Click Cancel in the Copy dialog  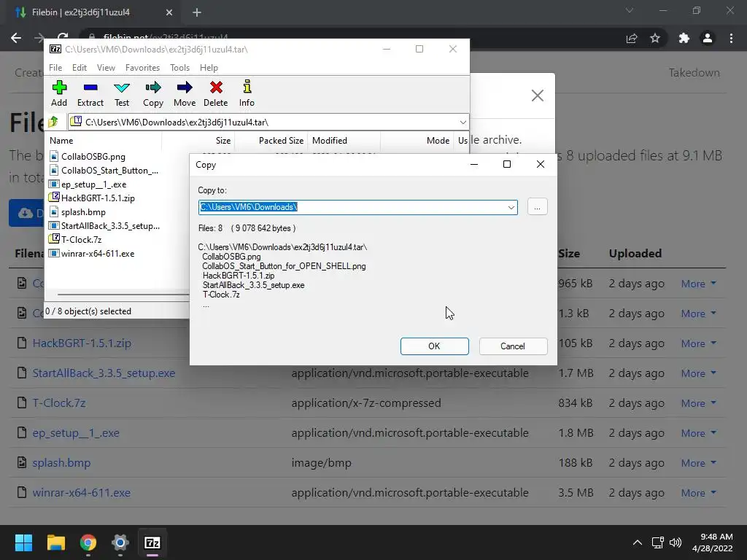[x=513, y=346]
